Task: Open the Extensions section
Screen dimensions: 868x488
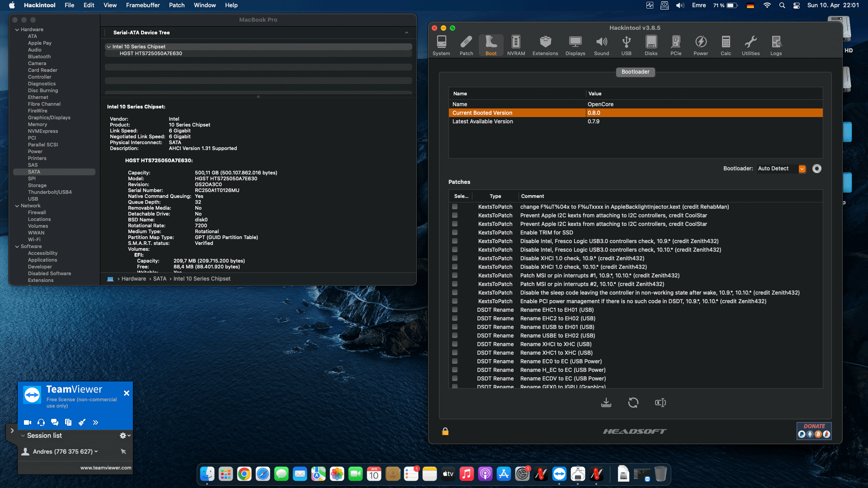Action: click(545, 46)
